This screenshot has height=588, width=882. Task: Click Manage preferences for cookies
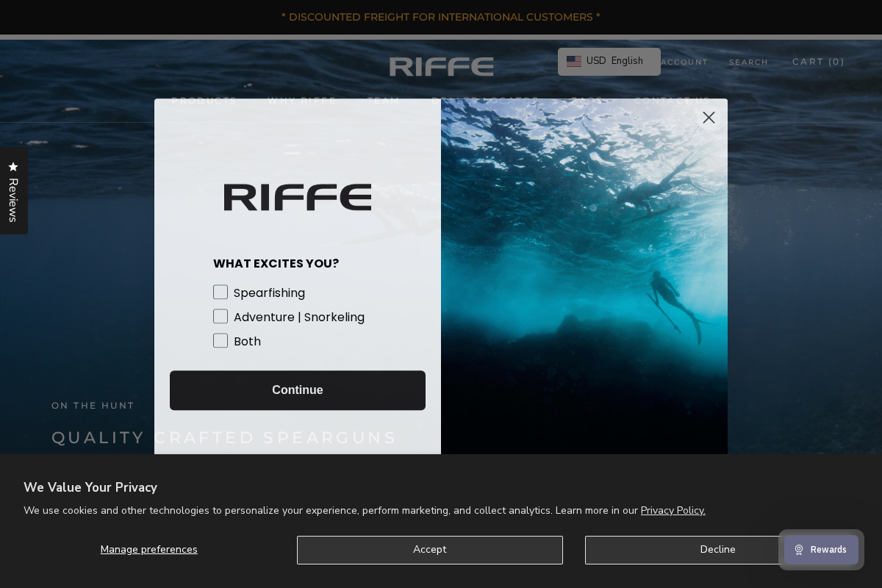(148, 550)
